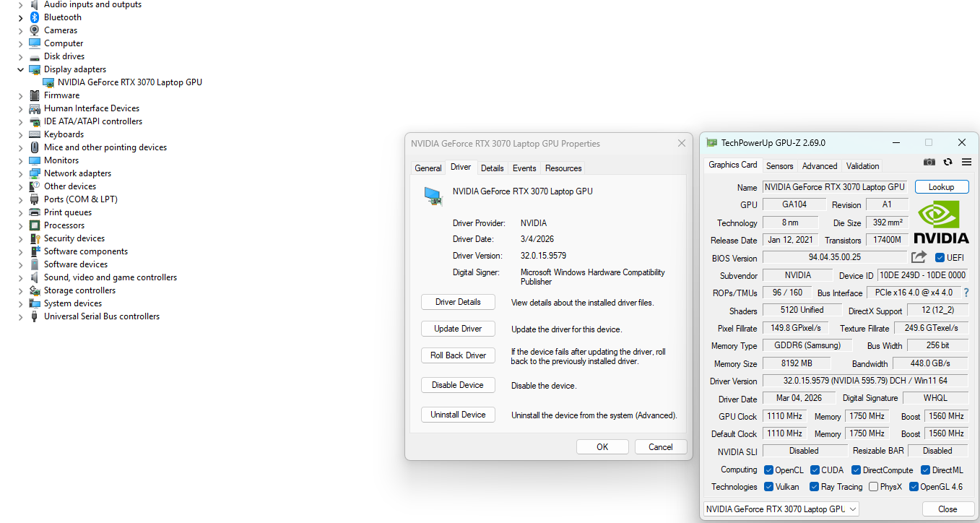Click the Update Driver button

click(458, 329)
